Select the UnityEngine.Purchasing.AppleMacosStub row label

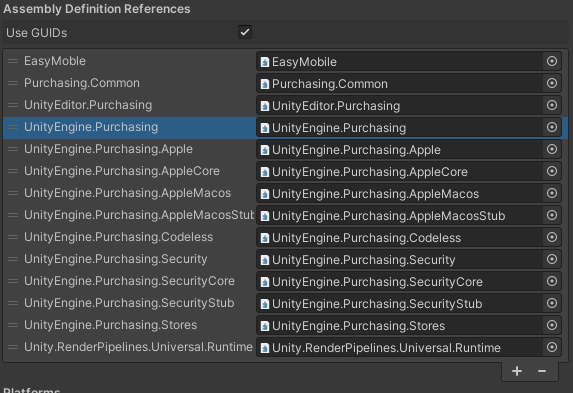pyautogui.click(x=139, y=215)
